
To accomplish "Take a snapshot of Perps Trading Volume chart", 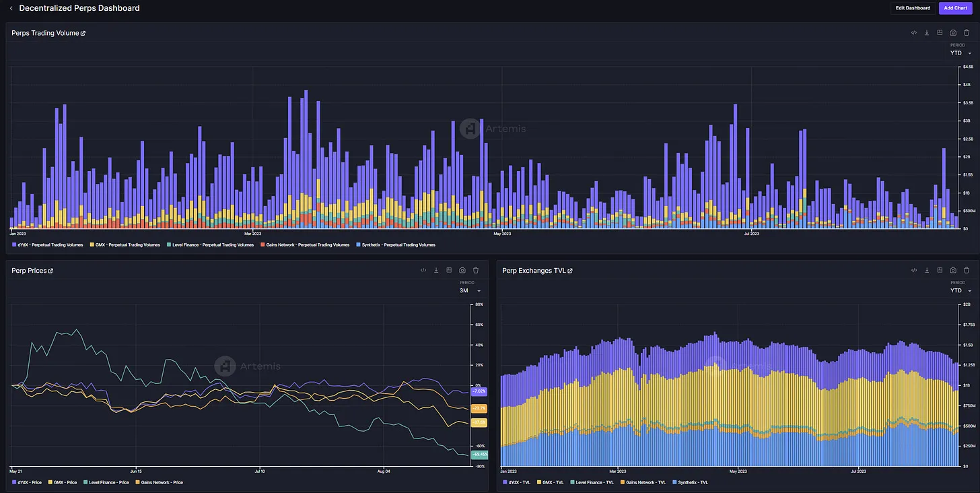I will (x=953, y=32).
